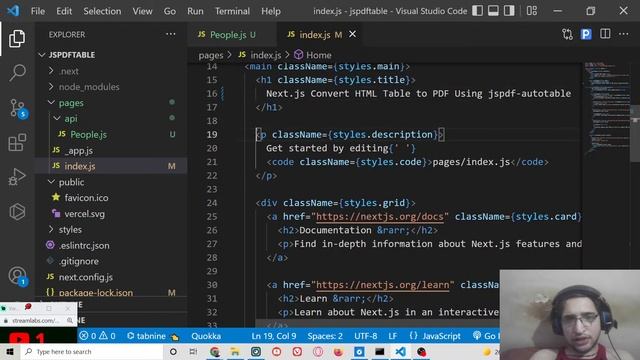This screenshot has height=360, width=640.
Task: Open the Extensions view
Action: pos(17,142)
